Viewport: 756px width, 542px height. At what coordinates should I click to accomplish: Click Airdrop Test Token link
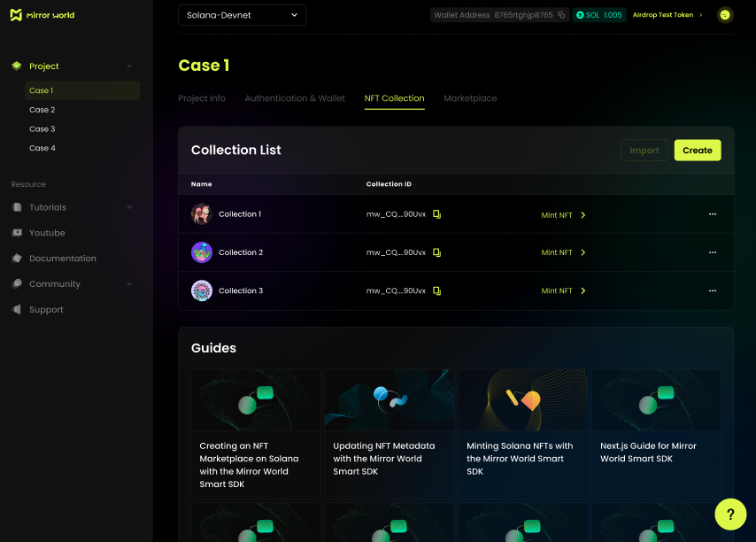click(x=663, y=15)
